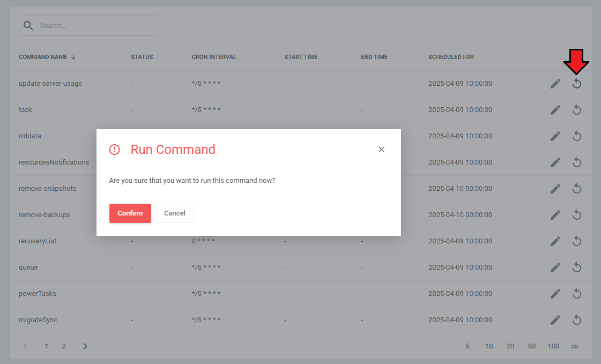The width and height of the screenshot is (601, 364).
Task: Select the powerTasks command name
Action: 37,293
